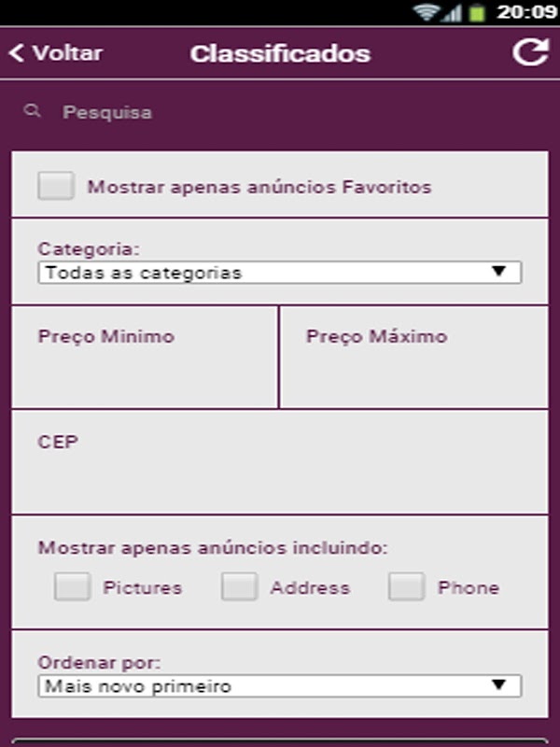Tap the back arrow chevron
The height and width of the screenshot is (747, 560).
(x=16, y=53)
